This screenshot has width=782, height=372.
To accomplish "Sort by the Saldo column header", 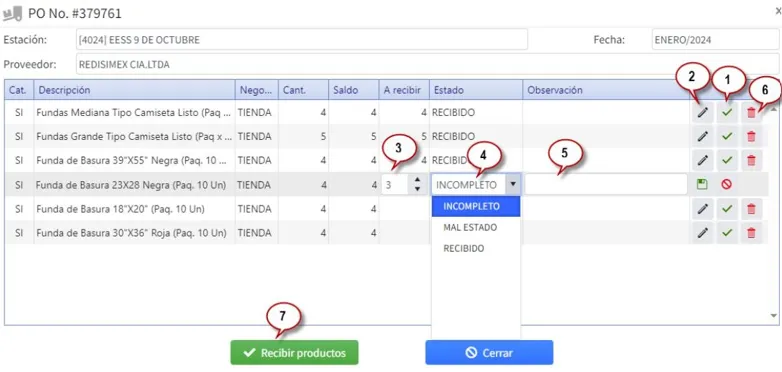I will [x=354, y=90].
